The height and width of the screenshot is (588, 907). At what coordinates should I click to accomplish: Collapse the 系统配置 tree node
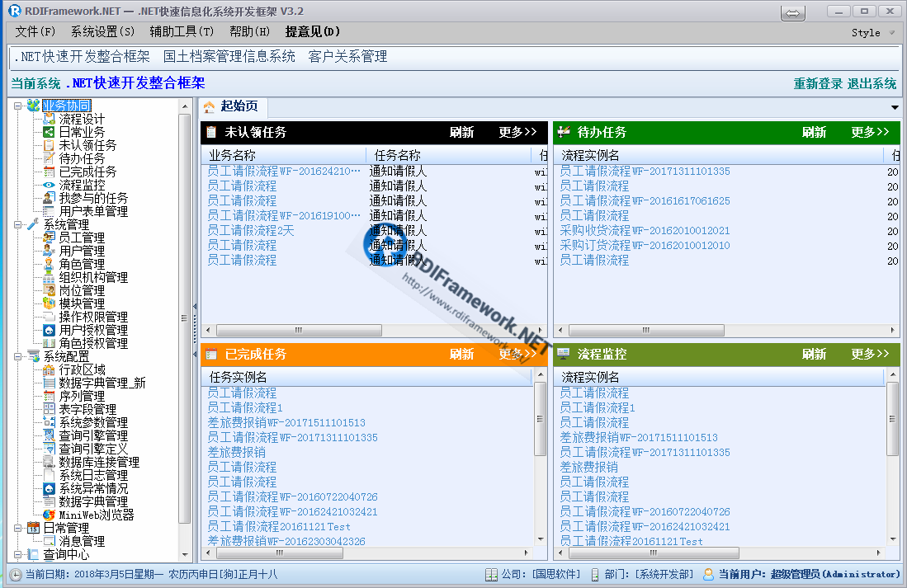(x=18, y=357)
